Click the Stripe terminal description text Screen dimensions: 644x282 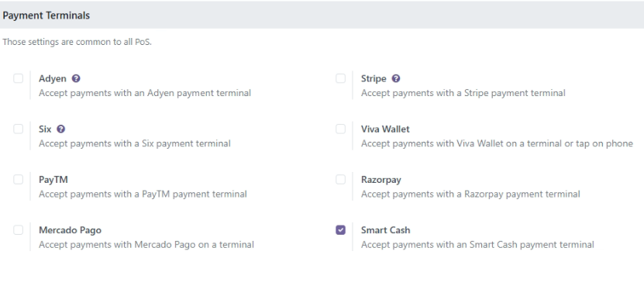[463, 93]
